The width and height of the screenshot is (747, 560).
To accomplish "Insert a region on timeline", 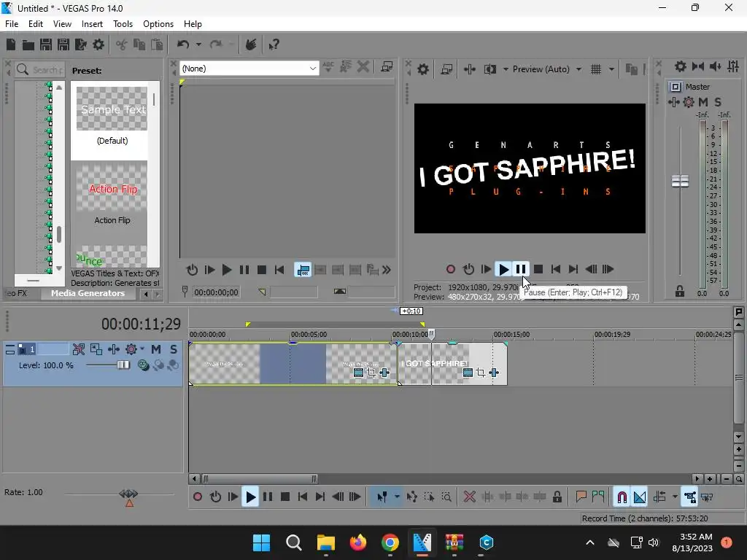I will 598,497.
